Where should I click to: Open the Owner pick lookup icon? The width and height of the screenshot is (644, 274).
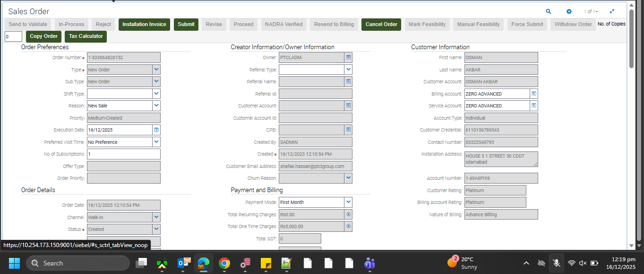348,57
